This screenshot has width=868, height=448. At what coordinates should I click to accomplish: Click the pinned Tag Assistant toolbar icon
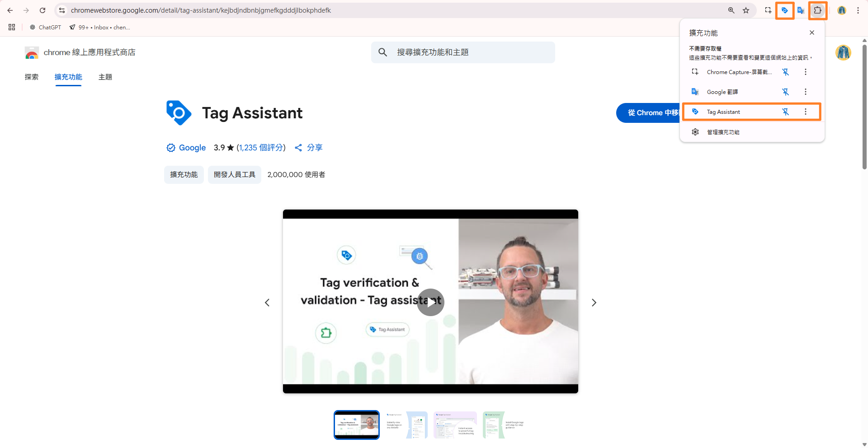pyautogui.click(x=785, y=10)
